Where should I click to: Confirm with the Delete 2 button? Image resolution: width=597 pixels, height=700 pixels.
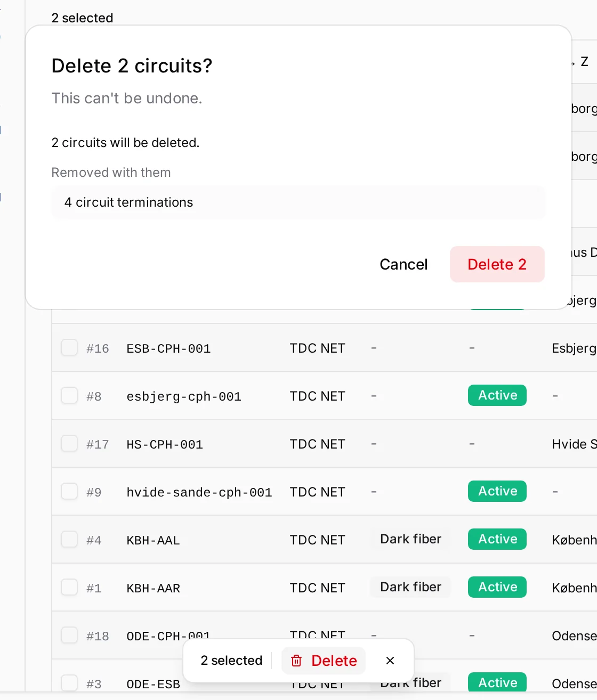click(497, 264)
